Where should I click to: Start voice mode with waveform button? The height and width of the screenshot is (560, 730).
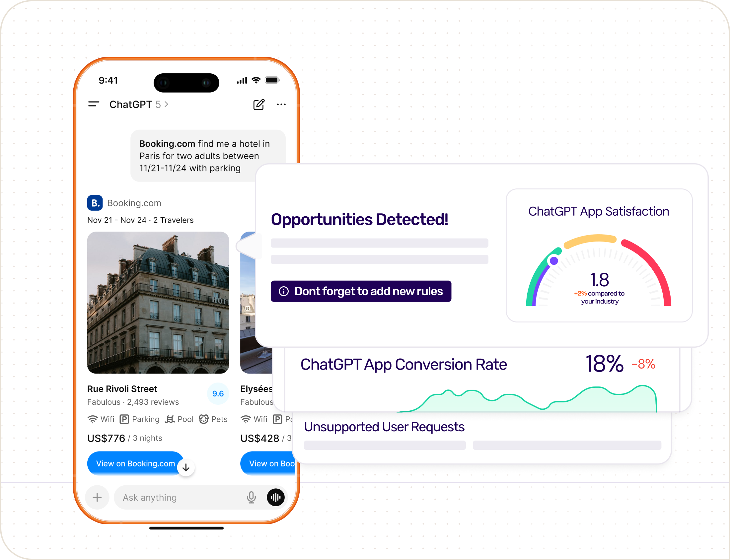pos(276,497)
